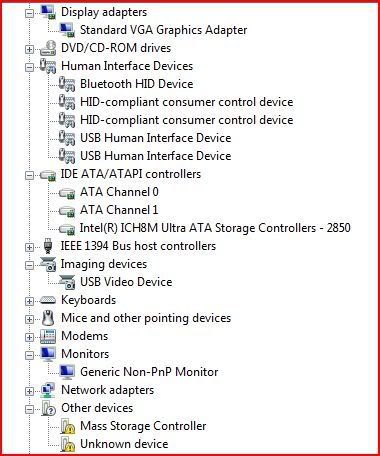
Task: Click the USB Video Device camera icon
Action: click(x=67, y=282)
